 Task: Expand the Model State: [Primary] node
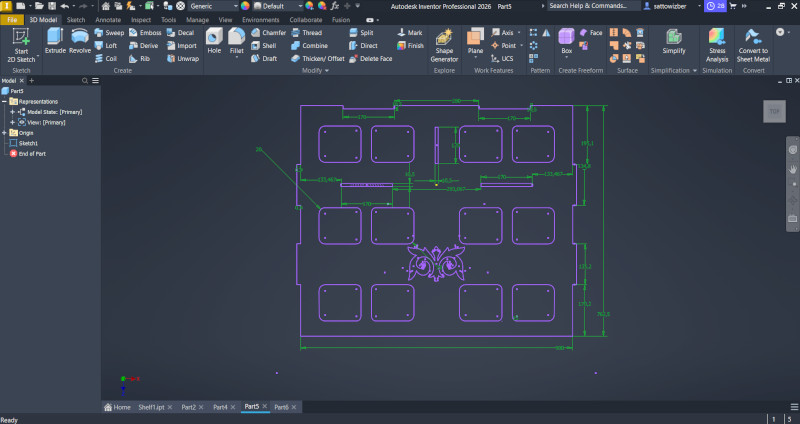pyautogui.click(x=13, y=112)
